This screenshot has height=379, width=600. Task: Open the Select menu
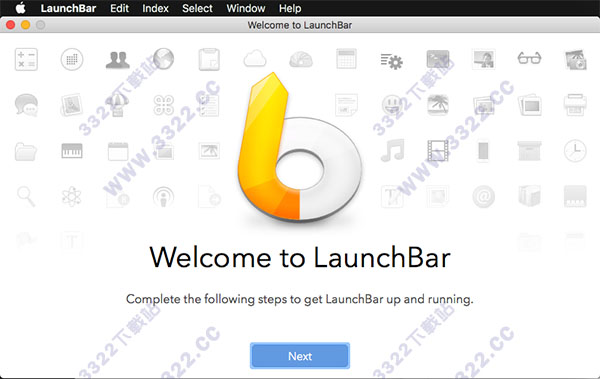pyautogui.click(x=197, y=8)
